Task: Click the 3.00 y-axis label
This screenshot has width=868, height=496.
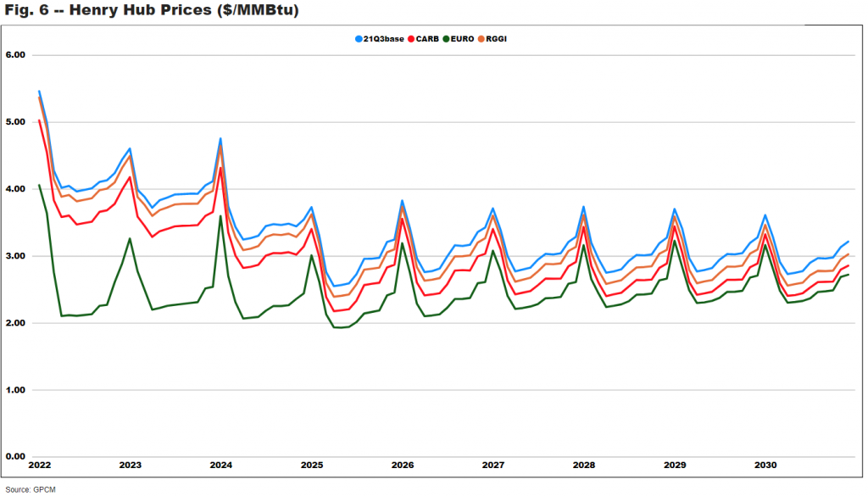Action: tap(15, 256)
